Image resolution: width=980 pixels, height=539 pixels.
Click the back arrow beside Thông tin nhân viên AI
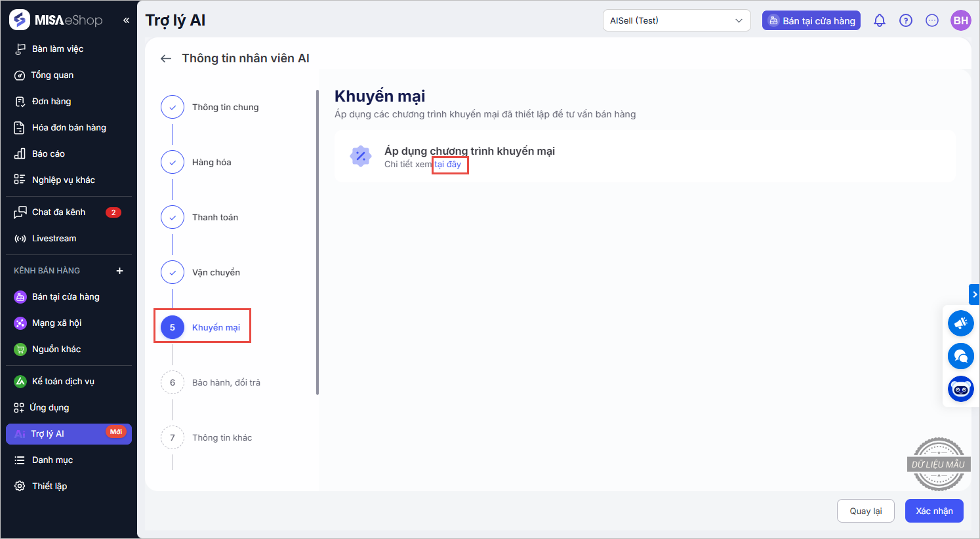click(166, 58)
